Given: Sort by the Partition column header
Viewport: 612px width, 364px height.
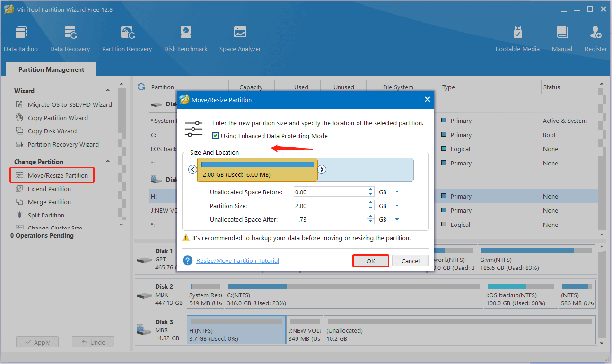Looking at the screenshot, I should tap(189, 87).
